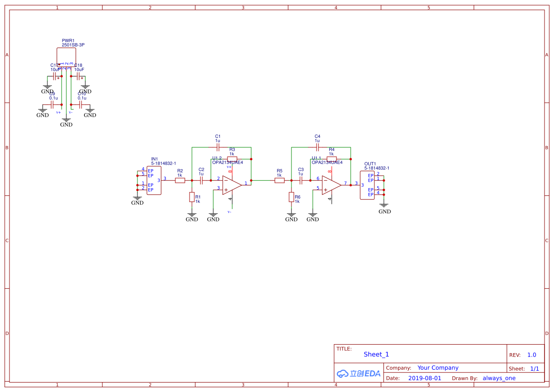Screen dimensions: 554x392
Task: Click the 'Sheet_1' title text
Action: pos(376,354)
